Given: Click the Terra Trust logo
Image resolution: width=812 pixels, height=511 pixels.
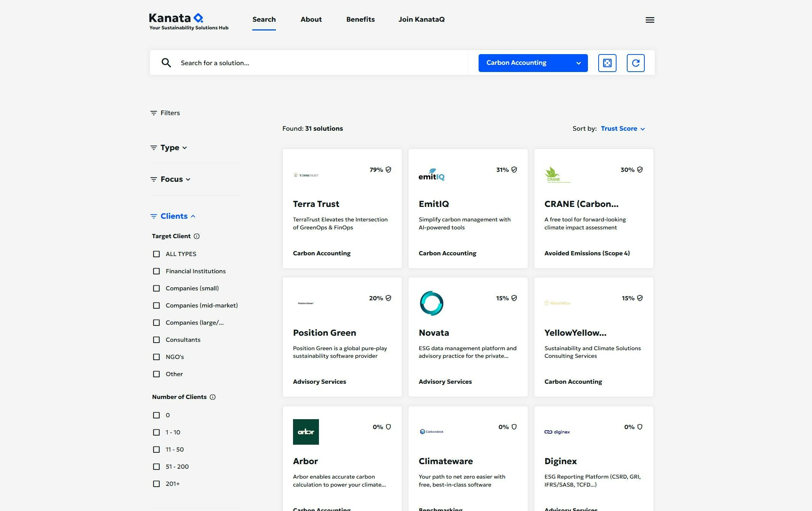Looking at the screenshot, I should pos(306,175).
